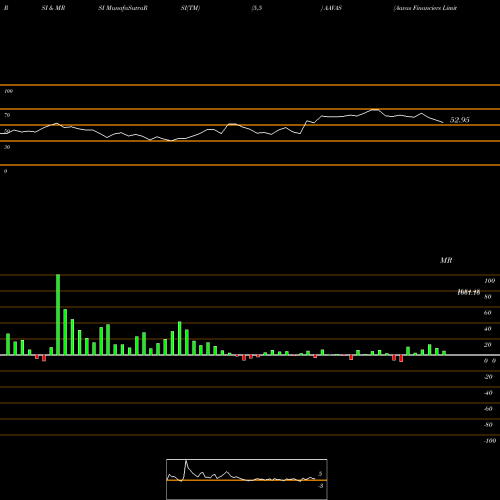Viewport: 500px width, 500px height.
Task: Click the MR label above the histogram
Action: coord(446,260)
